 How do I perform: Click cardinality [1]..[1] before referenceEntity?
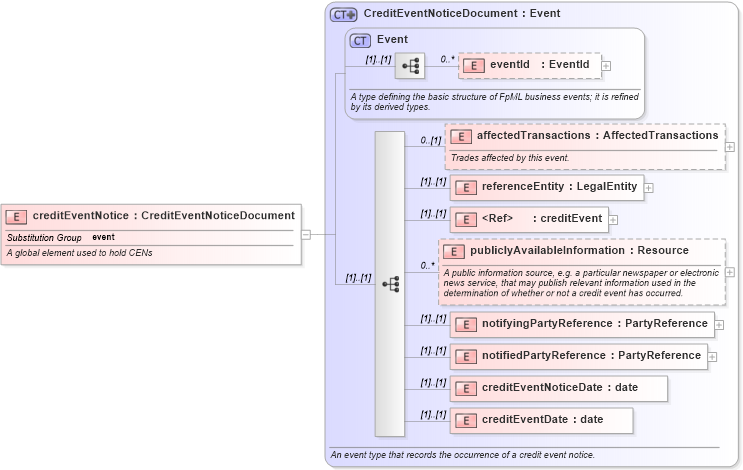coord(434,182)
